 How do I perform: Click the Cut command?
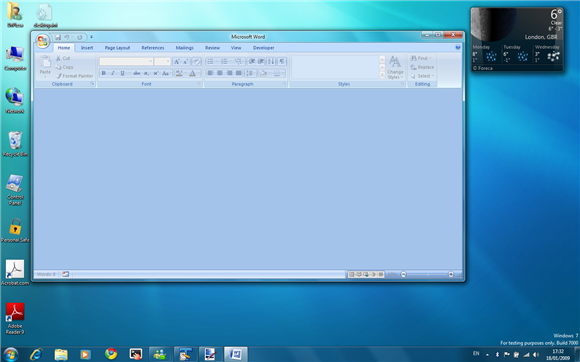(63, 58)
